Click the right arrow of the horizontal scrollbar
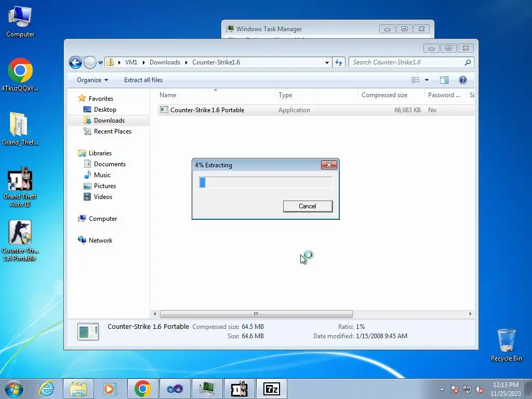 pyautogui.click(x=470, y=314)
